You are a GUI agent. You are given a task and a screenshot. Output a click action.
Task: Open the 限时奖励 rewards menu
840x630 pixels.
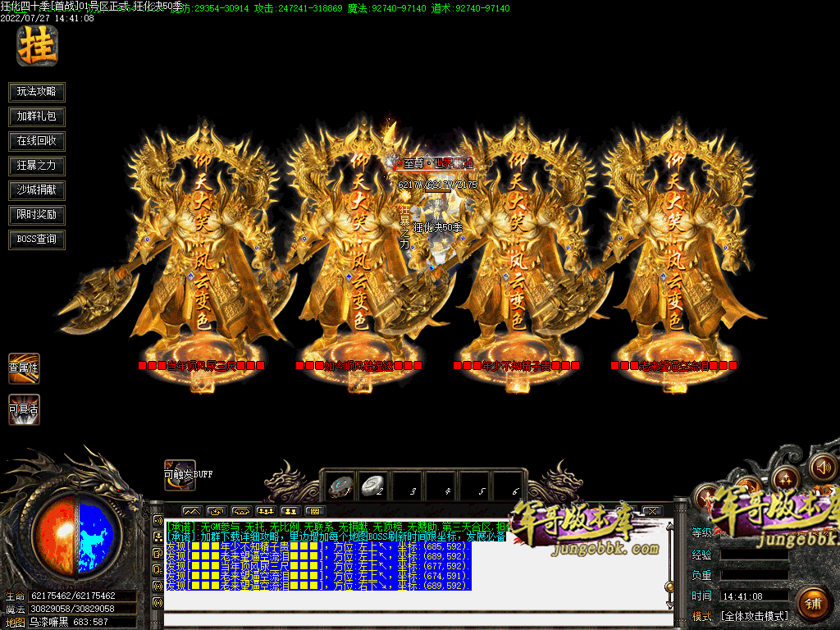36,215
